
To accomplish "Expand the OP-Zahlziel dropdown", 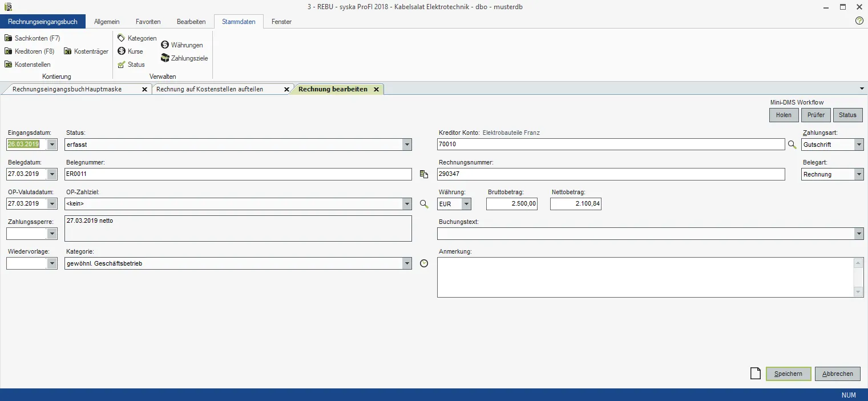I will tap(407, 204).
